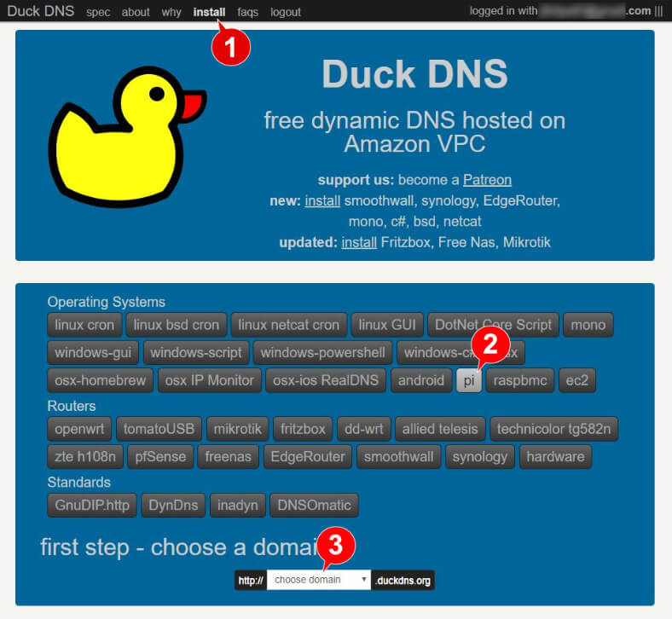Pick the DNSOmatic standard
The height and width of the screenshot is (619, 672).
[314, 505]
